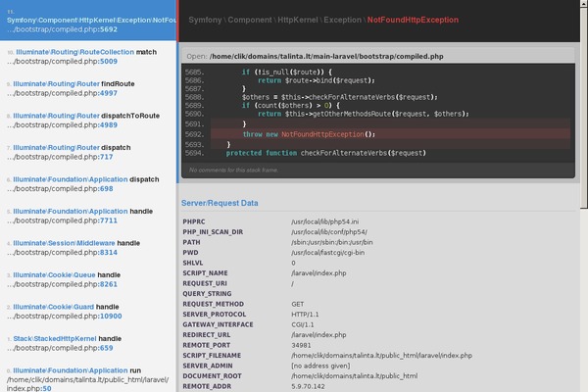
Task: Select the REMOTE_PORT value 34981
Action: [x=301, y=345]
